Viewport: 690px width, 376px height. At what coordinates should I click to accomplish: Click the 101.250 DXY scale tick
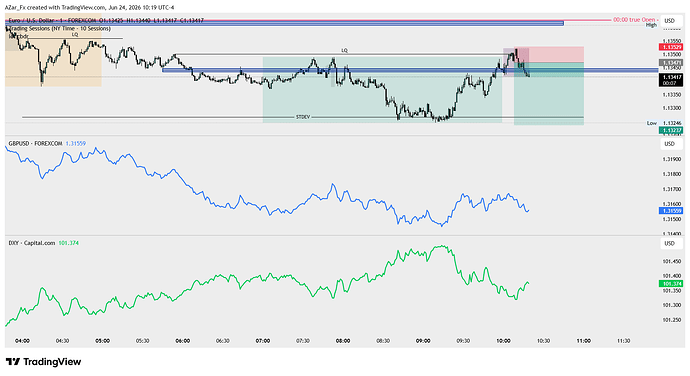coord(672,320)
